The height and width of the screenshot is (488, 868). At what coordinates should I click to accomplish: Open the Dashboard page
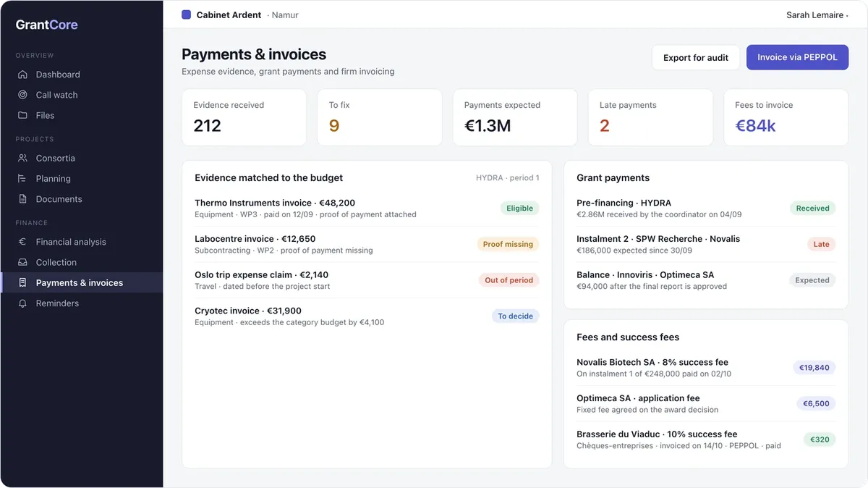[x=81, y=75]
